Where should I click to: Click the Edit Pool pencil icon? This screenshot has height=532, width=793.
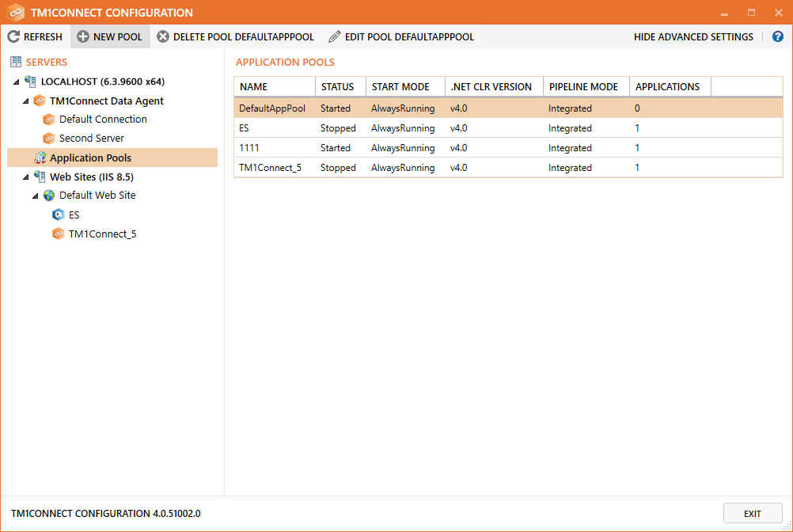[334, 36]
